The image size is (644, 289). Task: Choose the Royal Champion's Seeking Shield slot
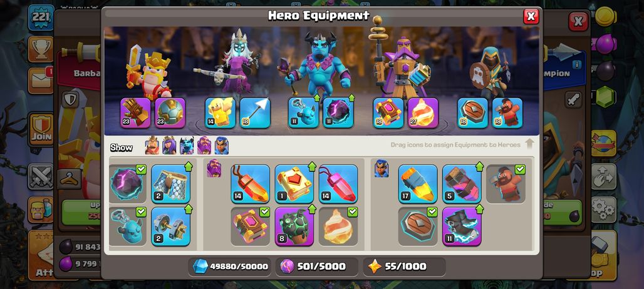click(473, 113)
